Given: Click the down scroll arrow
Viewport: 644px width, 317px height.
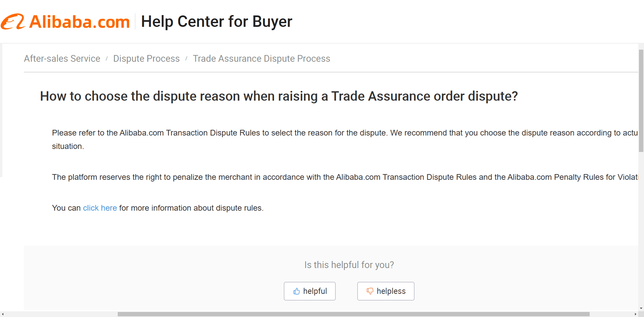Looking at the screenshot, I should tap(641, 308).
